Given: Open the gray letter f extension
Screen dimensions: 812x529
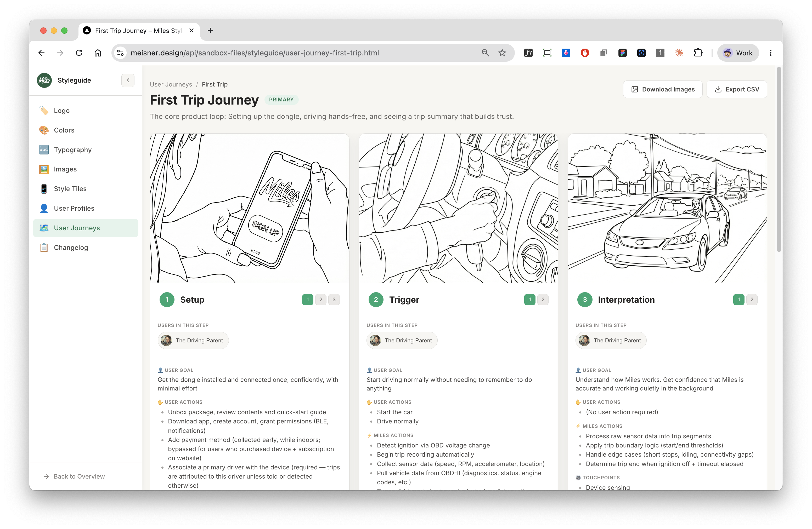Looking at the screenshot, I should pos(660,53).
